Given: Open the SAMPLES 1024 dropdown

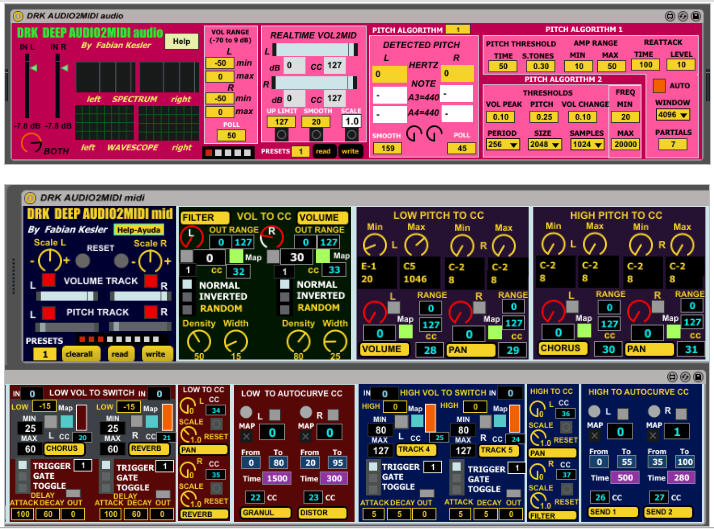Looking at the screenshot, I should coord(586,144).
